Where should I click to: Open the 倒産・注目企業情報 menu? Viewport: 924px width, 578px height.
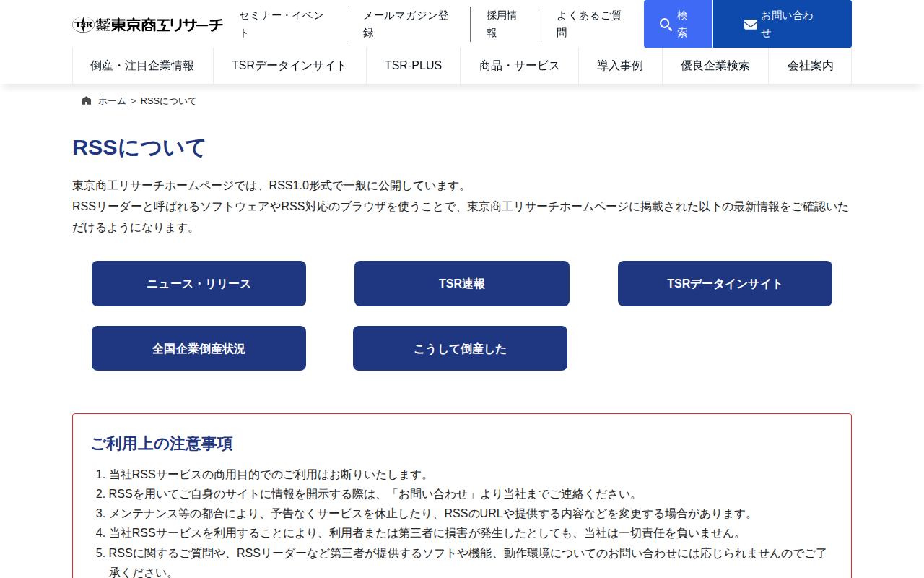142,65
